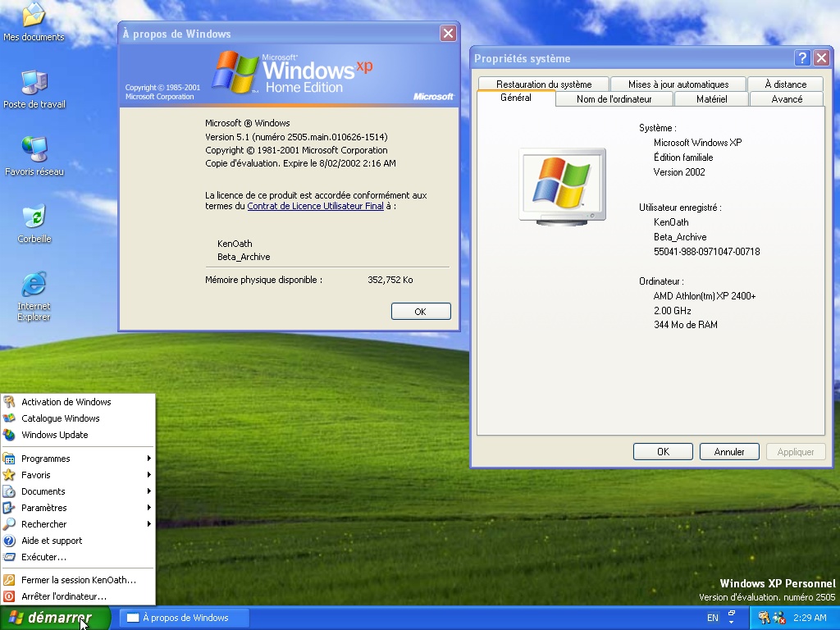840x630 pixels.
Task: Expand the Paramètres submenu arrow
Action: click(x=149, y=508)
